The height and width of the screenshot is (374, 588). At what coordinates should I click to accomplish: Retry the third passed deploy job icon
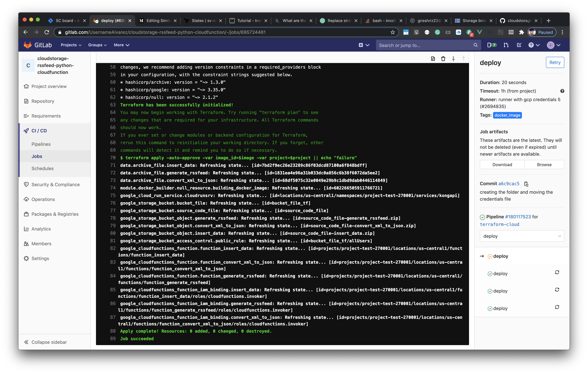[x=557, y=307]
